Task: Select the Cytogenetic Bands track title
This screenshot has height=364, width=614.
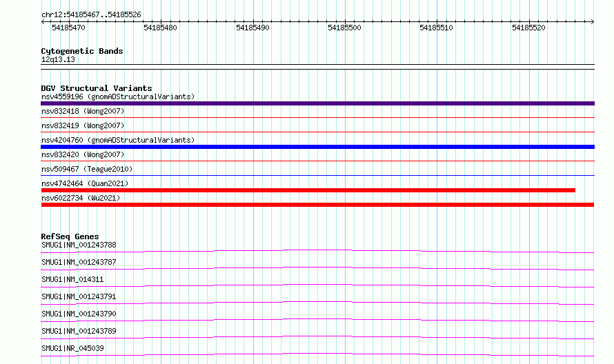Action: pos(82,51)
